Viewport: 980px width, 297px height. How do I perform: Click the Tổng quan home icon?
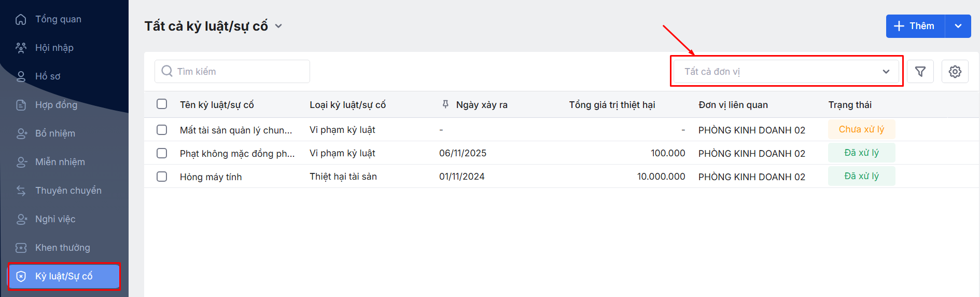point(21,19)
